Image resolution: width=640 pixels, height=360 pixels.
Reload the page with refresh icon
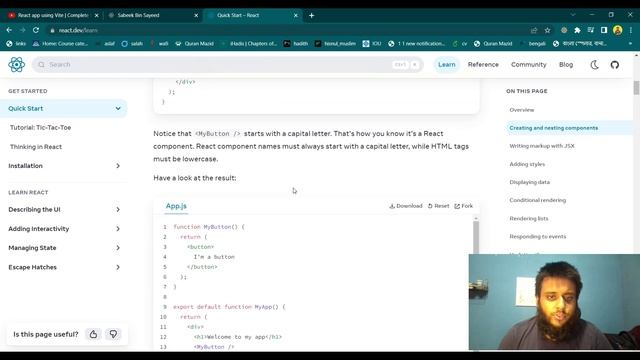(x=36, y=30)
